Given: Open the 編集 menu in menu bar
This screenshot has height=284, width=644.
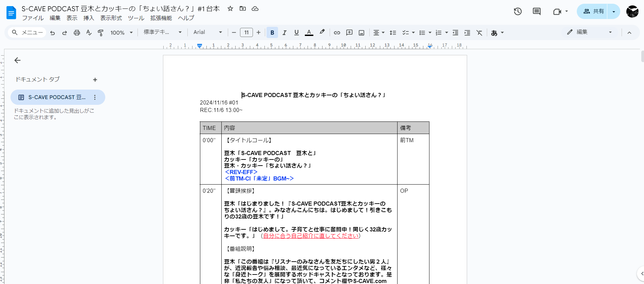Looking at the screenshot, I should point(55,18).
